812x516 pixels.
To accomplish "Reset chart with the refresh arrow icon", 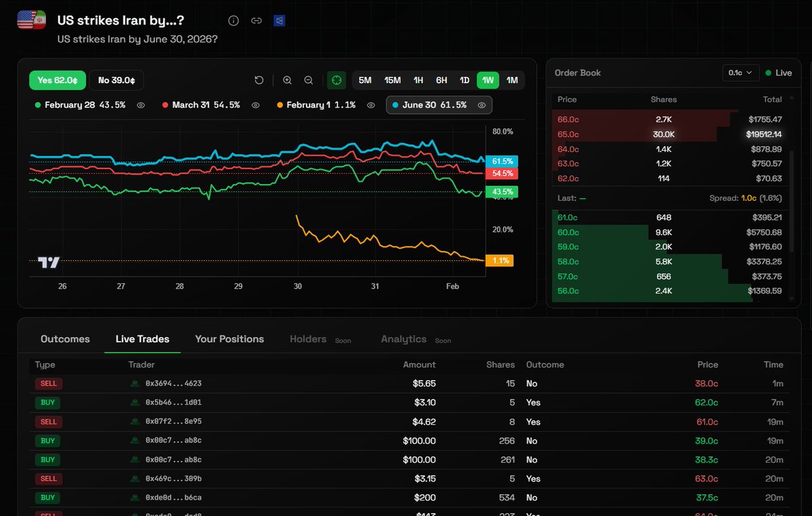I will [259, 80].
